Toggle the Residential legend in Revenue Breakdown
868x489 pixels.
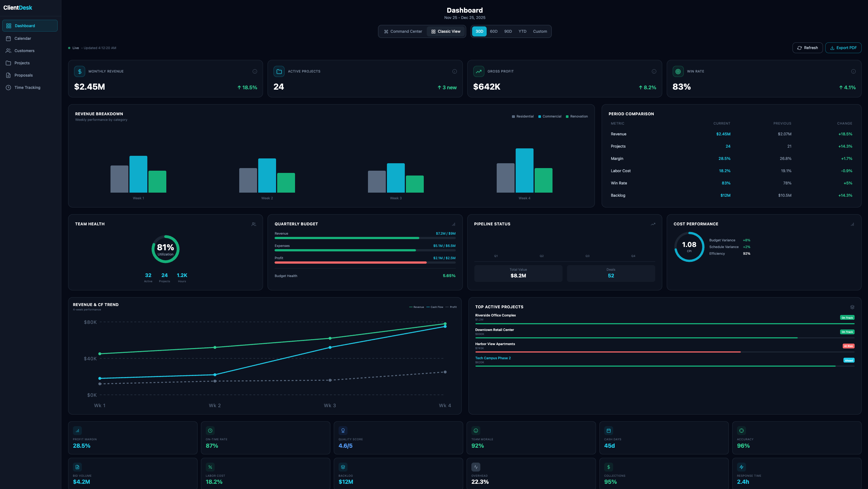click(523, 116)
